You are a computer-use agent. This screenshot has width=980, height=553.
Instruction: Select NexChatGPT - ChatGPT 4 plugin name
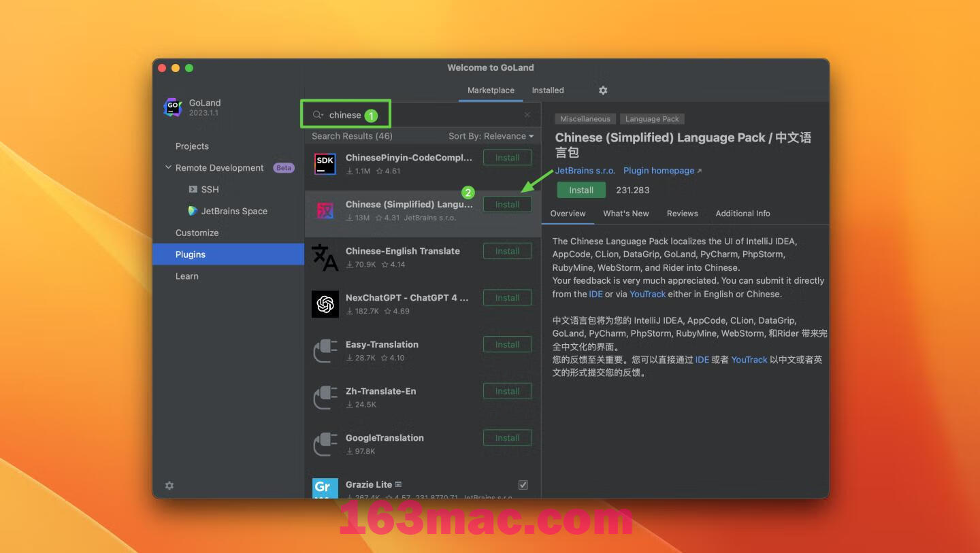407,298
